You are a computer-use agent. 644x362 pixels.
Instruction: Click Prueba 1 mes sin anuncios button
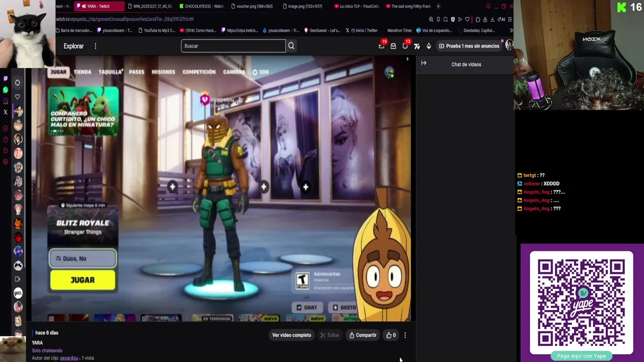469,46
